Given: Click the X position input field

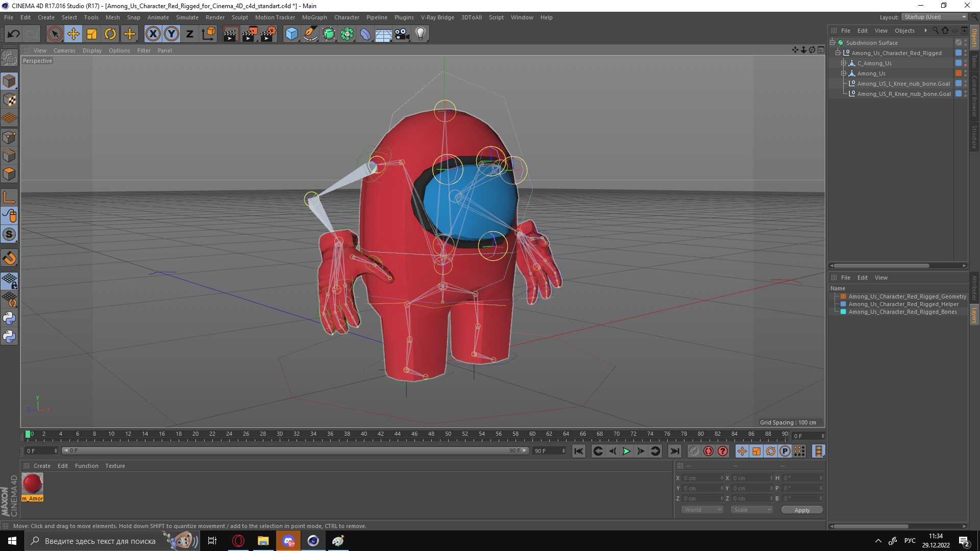Looking at the screenshot, I should [702, 478].
